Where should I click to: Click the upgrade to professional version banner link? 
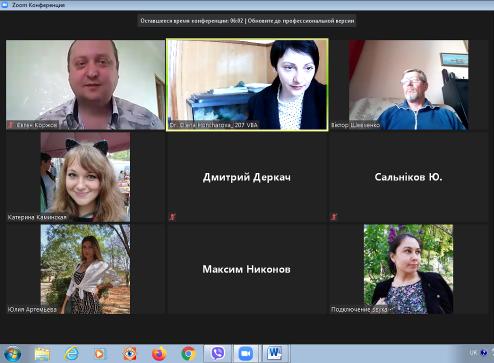click(301, 21)
